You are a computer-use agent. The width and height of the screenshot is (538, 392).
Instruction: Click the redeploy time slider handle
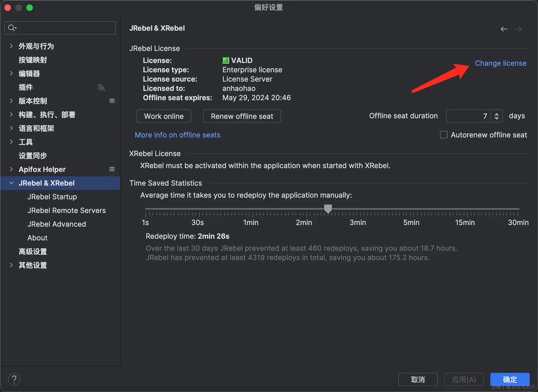[x=328, y=209]
